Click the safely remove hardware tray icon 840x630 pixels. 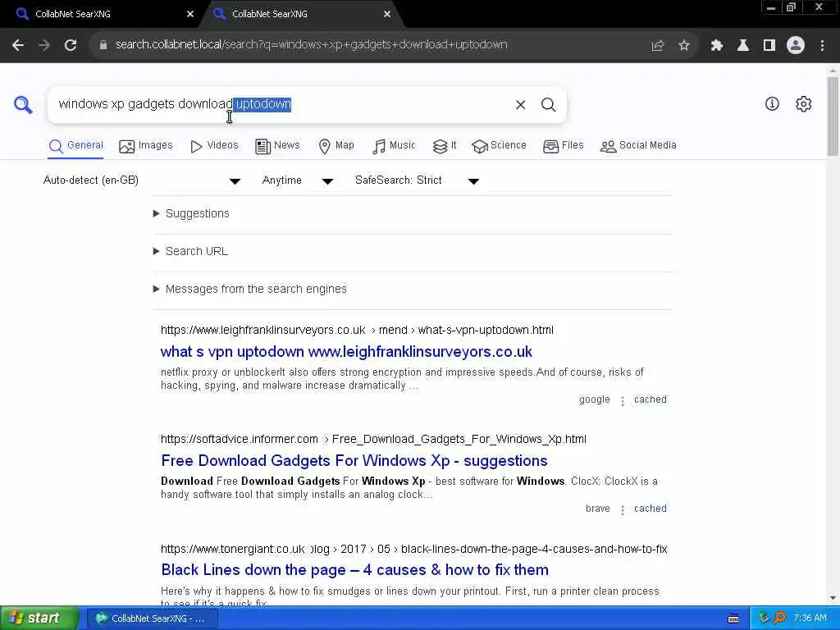764,619
